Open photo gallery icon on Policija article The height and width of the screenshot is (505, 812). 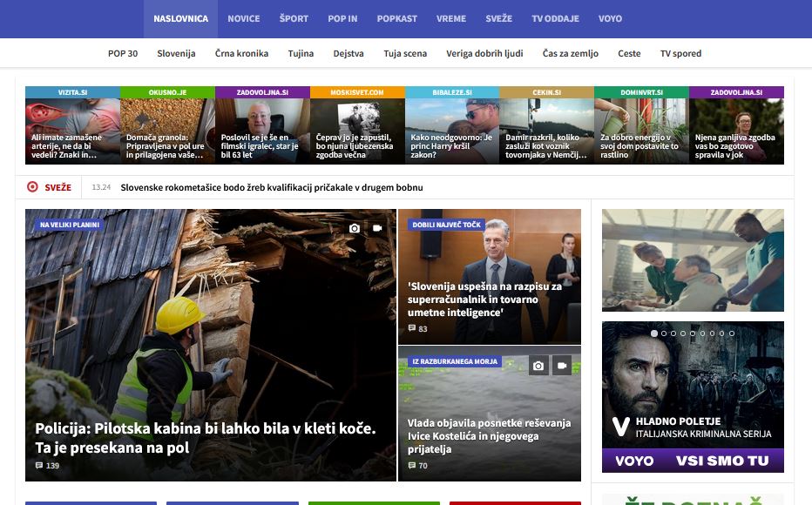[355, 228]
